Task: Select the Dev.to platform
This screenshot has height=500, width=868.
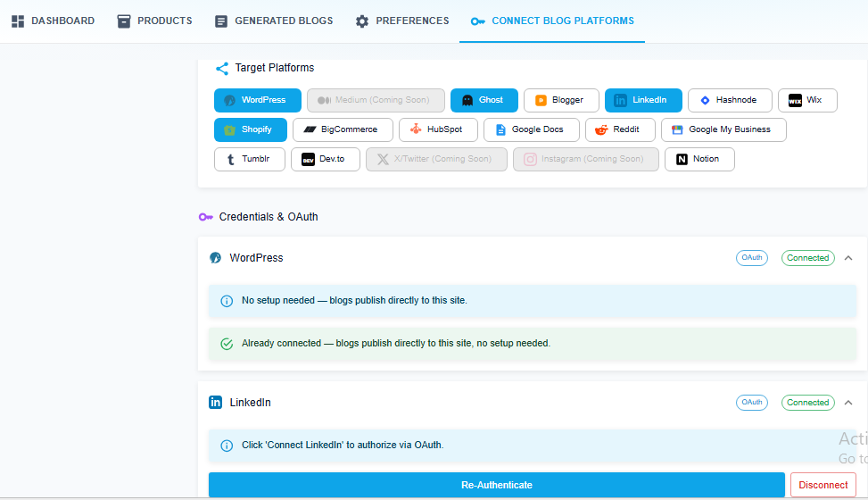Action: coord(326,159)
